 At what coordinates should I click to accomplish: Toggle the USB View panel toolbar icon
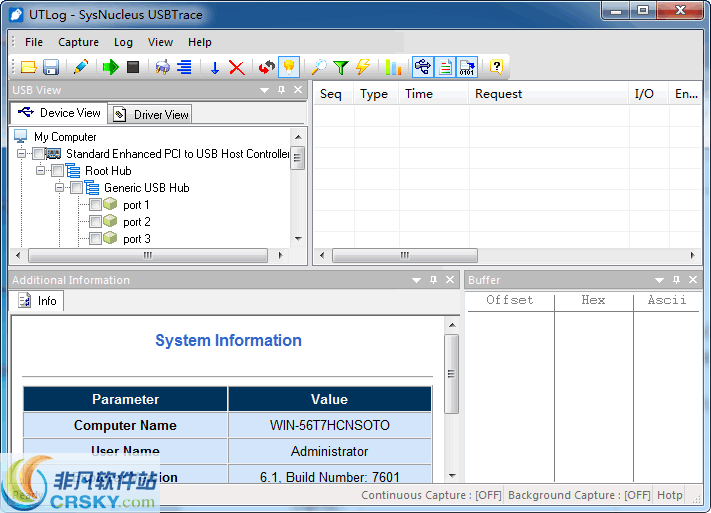pyautogui.click(x=423, y=67)
